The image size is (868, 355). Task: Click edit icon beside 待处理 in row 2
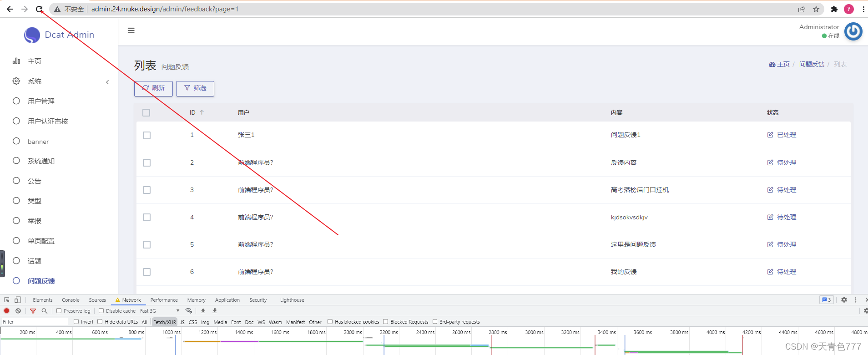pos(770,162)
